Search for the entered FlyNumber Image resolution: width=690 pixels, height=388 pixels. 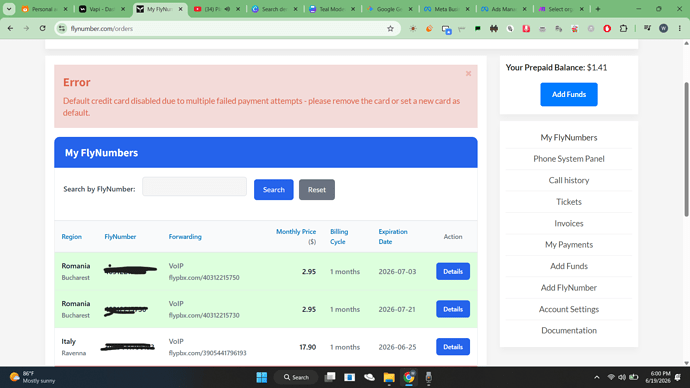pyautogui.click(x=273, y=190)
